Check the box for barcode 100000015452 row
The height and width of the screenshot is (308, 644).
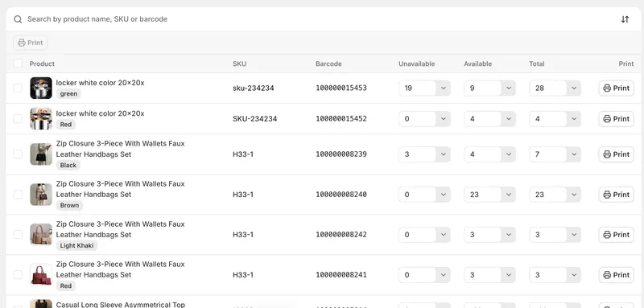[18, 118]
